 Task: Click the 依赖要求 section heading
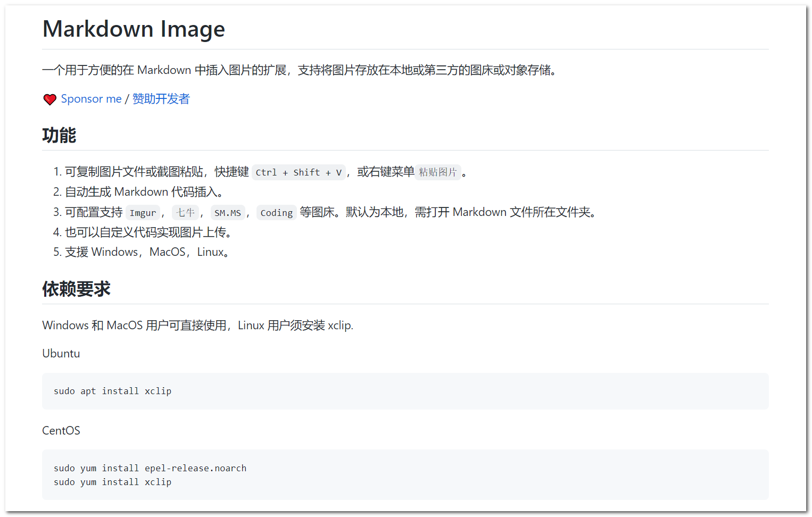point(76,289)
